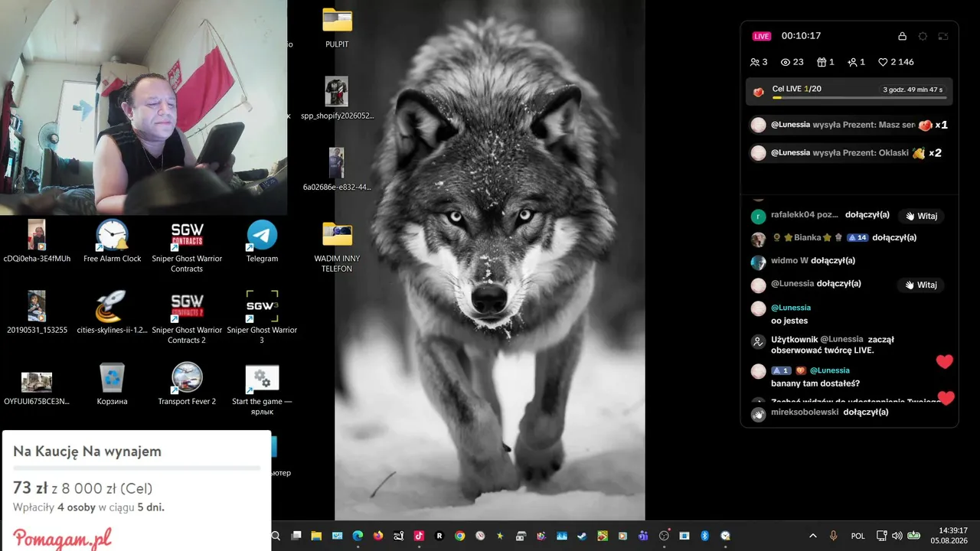Expand hidden system tray icons chevron

coord(812,536)
